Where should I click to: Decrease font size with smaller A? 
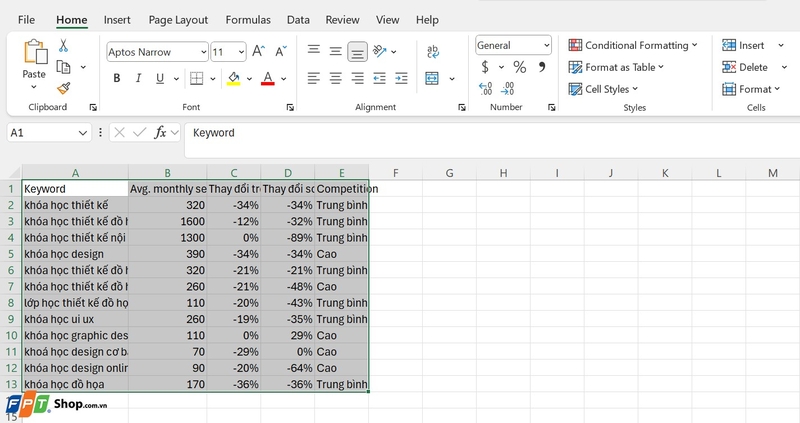(x=281, y=52)
